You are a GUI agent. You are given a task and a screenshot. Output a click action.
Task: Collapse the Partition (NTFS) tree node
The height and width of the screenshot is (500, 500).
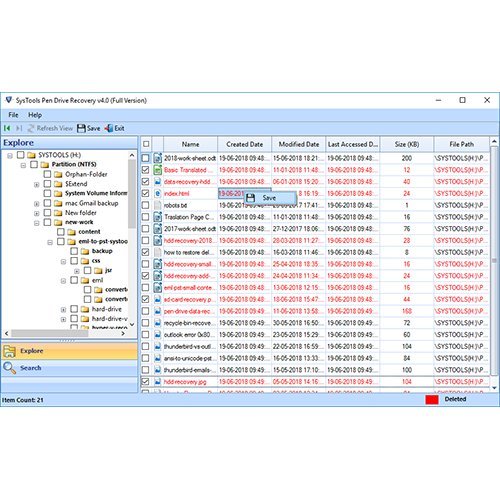click(23, 165)
